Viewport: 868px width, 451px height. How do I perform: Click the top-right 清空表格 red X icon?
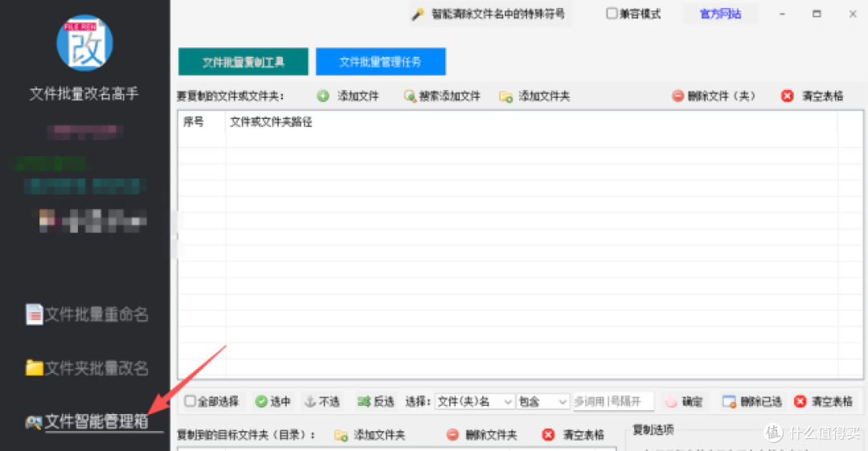[x=787, y=96]
